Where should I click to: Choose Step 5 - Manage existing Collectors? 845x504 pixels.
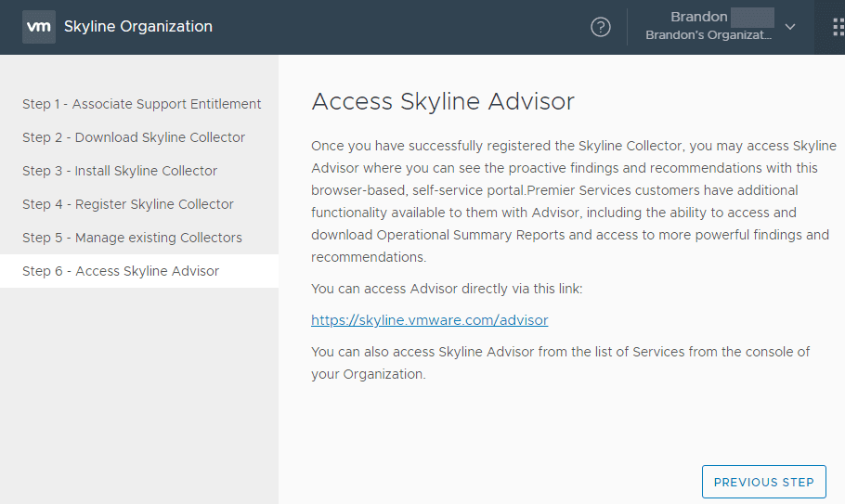point(132,238)
